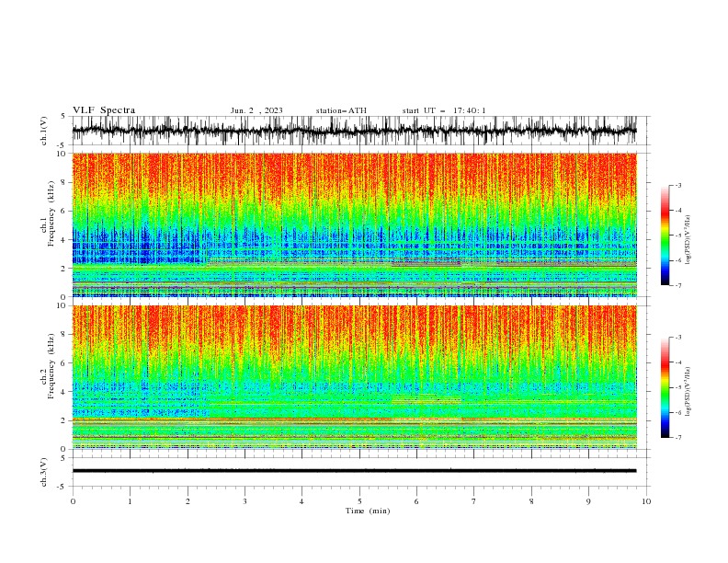The image size is (728, 563).
Task: Click the '10' frequency tick on ch.1 spectrogram
Action: pos(63,154)
